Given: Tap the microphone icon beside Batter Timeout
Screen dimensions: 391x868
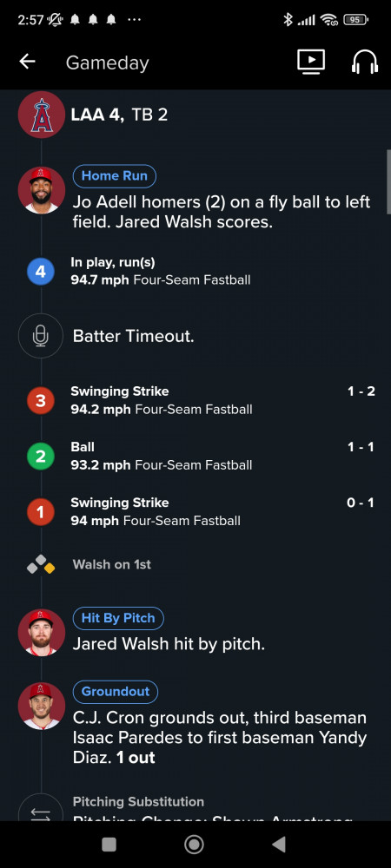Looking at the screenshot, I should coord(41,336).
